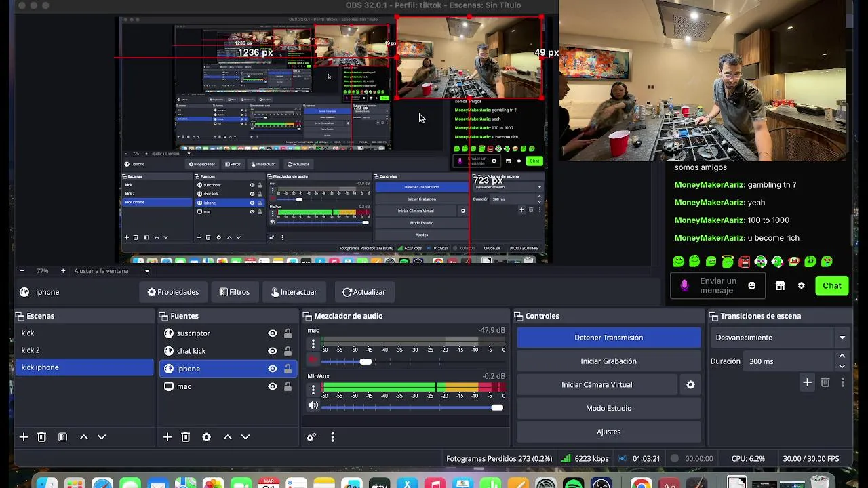Image resolution: width=868 pixels, height=488 pixels.
Task: Open source Filtros button
Action: [235, 292]
